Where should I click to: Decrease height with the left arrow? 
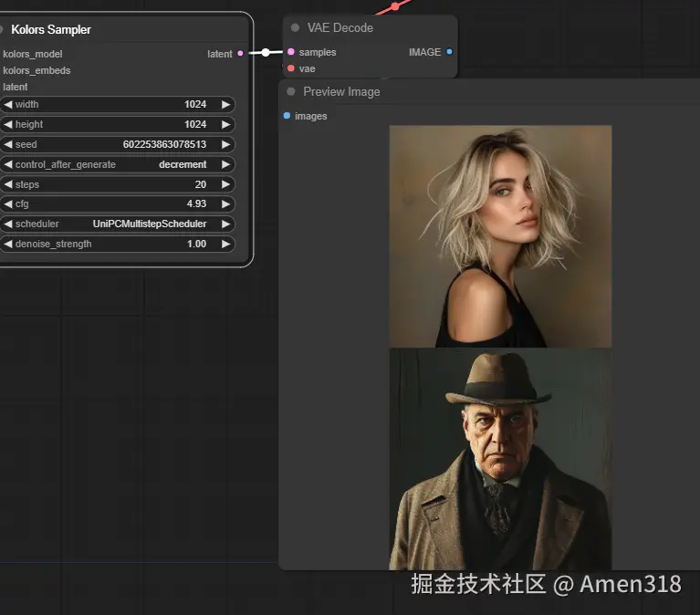click(x=8, y=125)
